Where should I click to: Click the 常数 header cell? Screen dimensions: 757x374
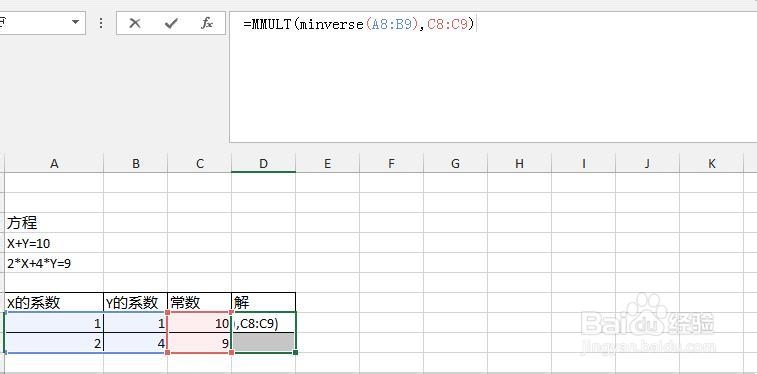click(200, 302)
